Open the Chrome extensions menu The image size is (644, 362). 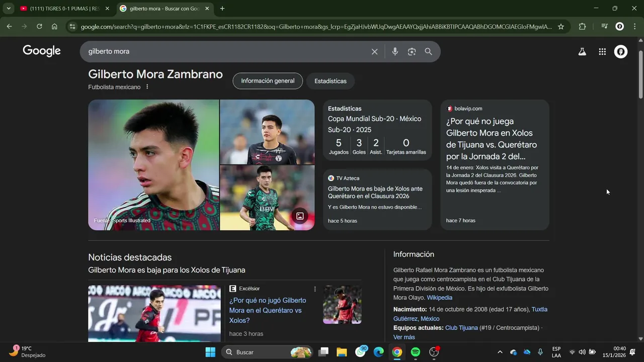582,27
